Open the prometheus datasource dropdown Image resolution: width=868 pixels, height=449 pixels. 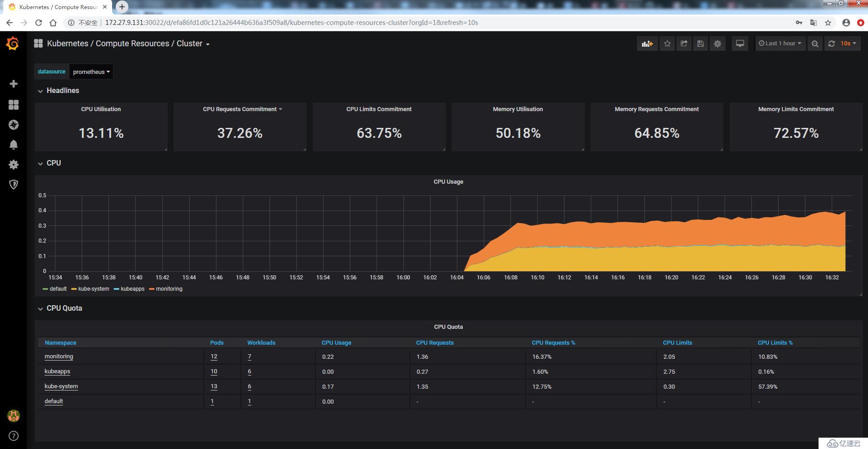tap(91, 72)
